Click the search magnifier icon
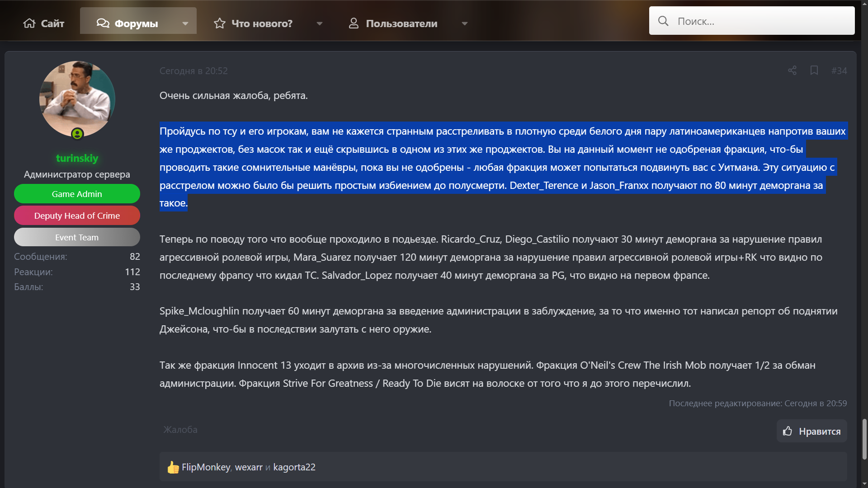The height and width of the screenshot is (488, 868). pos(663,21)
